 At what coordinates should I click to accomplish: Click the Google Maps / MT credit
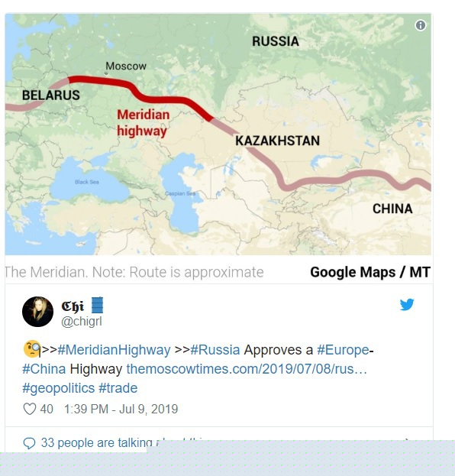click(x=370, y=272)
